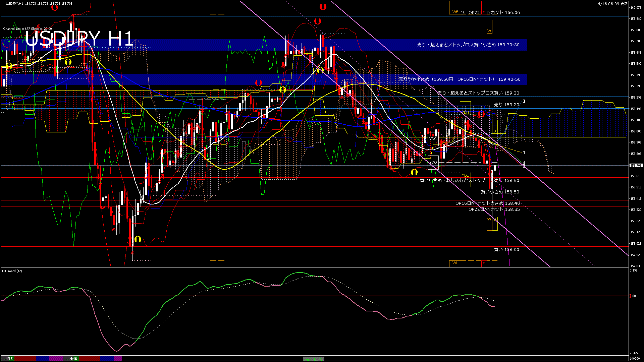The height and width of the screenshot is (362, 644).
Task: Click the red "U" marker beside the YDH label box
Action: pos(482,114)
